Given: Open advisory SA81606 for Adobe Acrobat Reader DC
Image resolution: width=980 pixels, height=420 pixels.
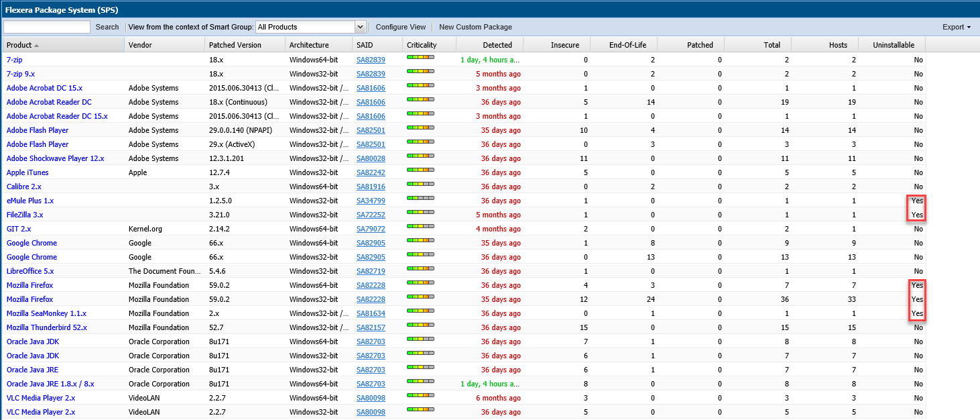Looking at the screenshot, I should (x=371, y=102).
